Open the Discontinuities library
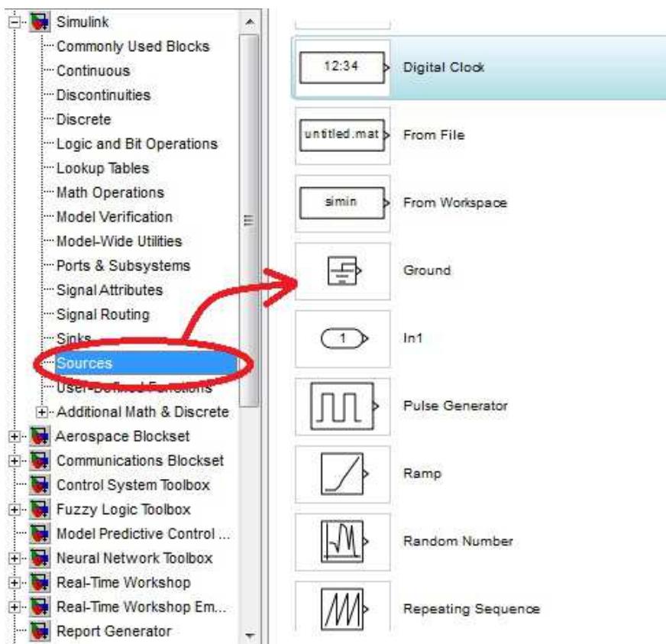Image resolution: width=666 pixels, height=644 pixels. pos(104,95)
